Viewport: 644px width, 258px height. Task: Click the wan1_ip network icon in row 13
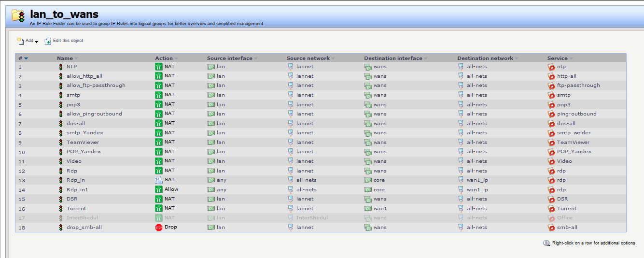(461, 180)
